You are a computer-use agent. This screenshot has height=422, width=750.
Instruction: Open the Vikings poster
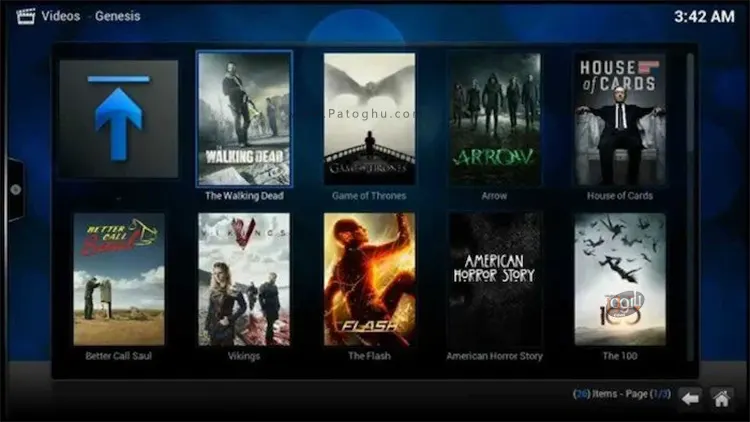click(x=244, y=279)
